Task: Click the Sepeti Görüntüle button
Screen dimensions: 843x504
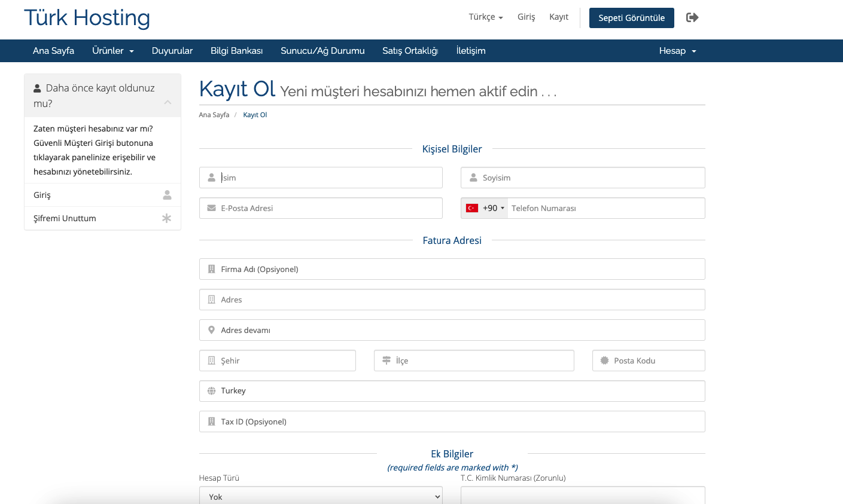Action: (631, 18)
